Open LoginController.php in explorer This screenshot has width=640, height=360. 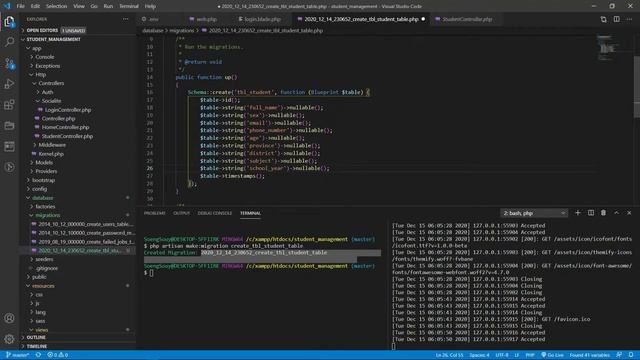(x=68, y=110)
